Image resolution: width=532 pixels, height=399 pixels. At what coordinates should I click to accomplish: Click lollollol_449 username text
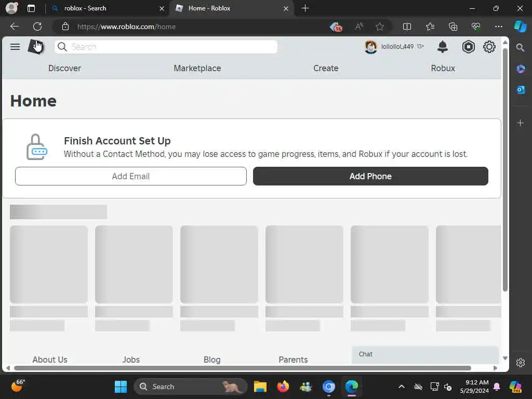tap(397, 46)
